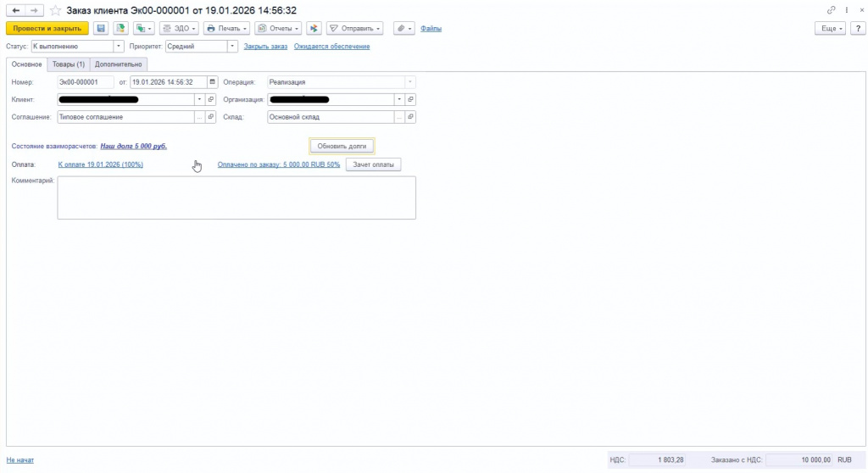Image resolution: width=868 pixels, height=473 pixels.
Task: Open the Отчеты dropdown menu
Action: coord(278,28)
